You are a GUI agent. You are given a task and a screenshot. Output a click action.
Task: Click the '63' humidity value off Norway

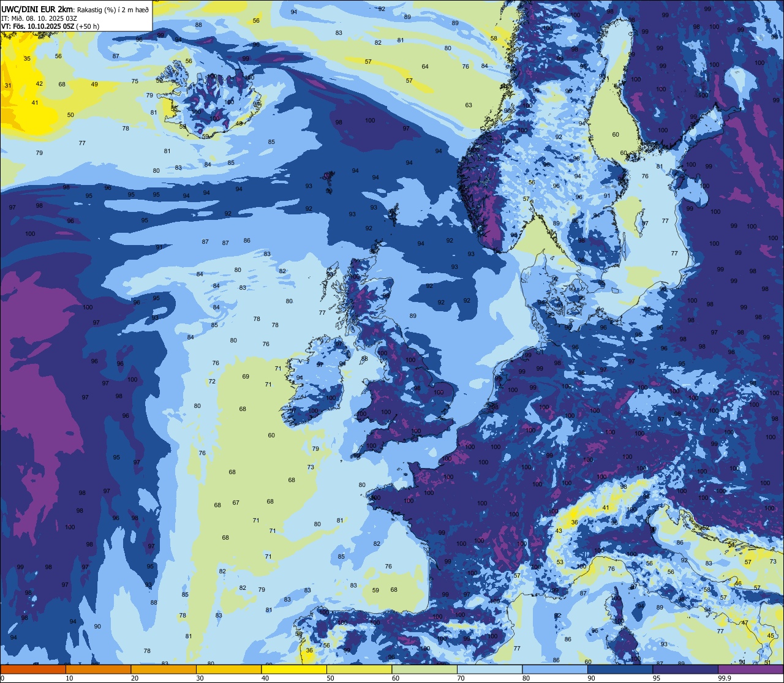[x=469, y=105]
